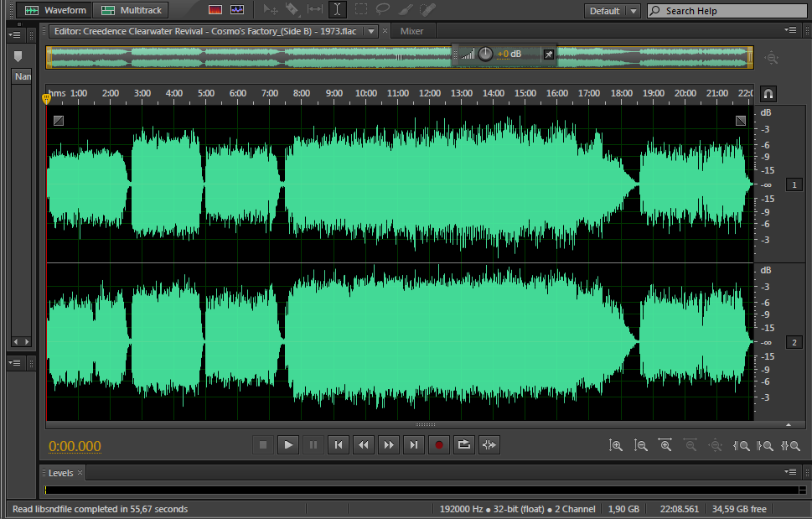Toggle channel 2 enable button

point(794,342)
